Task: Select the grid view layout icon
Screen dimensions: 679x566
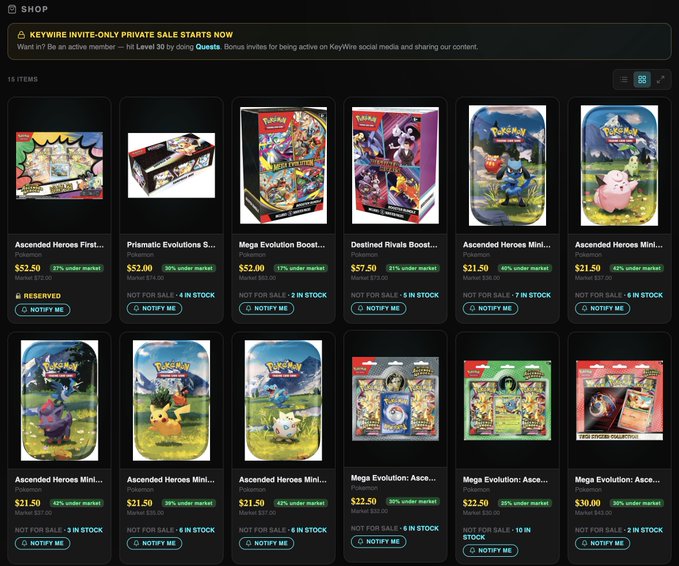Action: (x=642, y=80)
